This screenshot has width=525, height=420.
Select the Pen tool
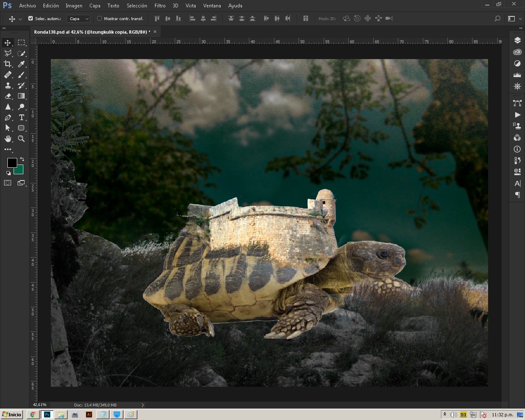tap(8, 117)
